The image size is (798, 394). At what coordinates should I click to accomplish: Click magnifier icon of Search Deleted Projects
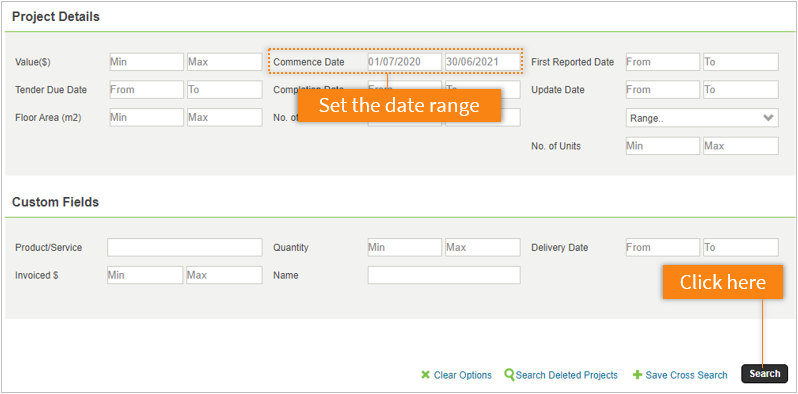pyautogui.click(x=509, y=375)
